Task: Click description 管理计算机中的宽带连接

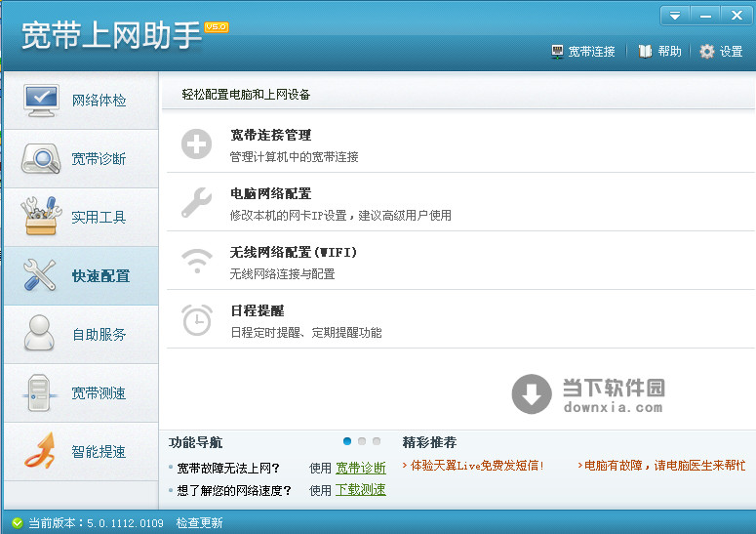Action: coord(294,157)
